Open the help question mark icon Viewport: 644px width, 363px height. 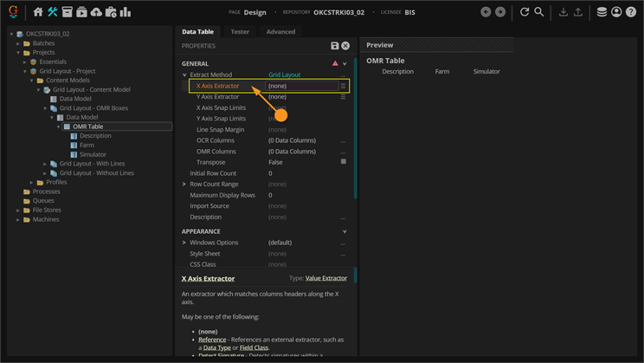(630, 12)
